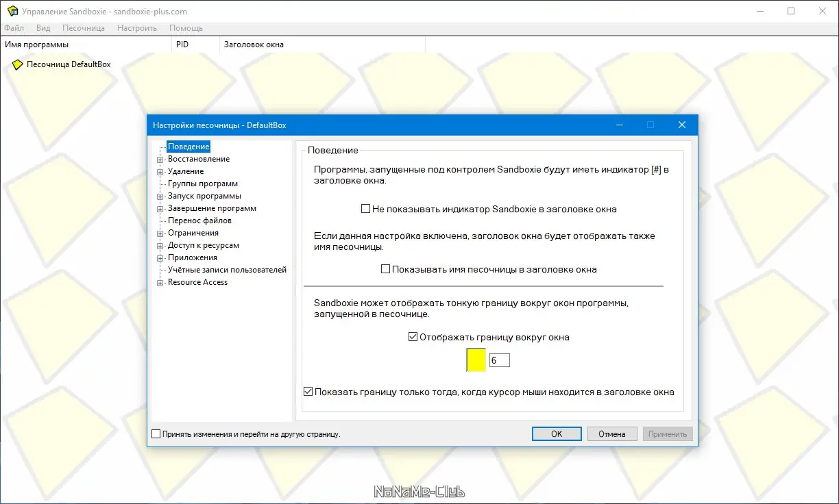Viewport: 839px width, 504px height.
Task: Open the Настроить menu
Action: pyautogui.click(x=137, y=28)
